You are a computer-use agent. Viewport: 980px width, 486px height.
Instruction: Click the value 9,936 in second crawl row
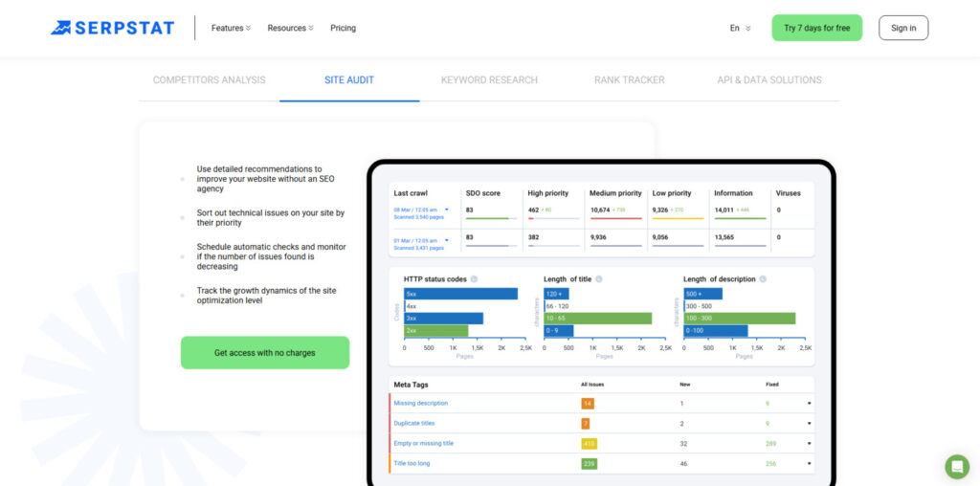click(x=599, y=237)
